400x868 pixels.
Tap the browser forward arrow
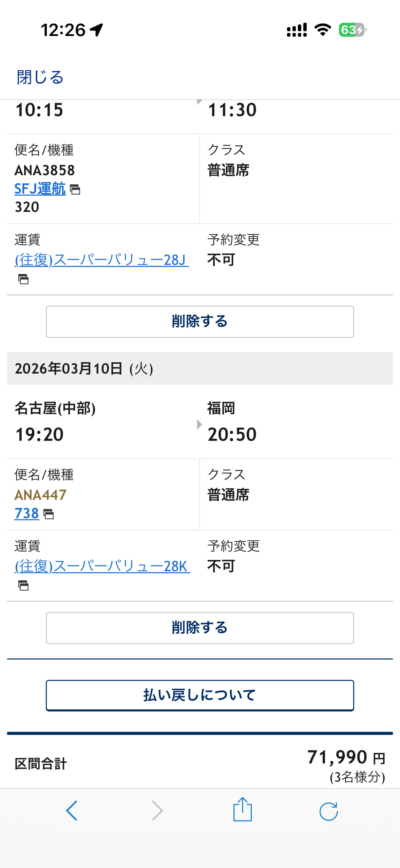click(157, 811)
